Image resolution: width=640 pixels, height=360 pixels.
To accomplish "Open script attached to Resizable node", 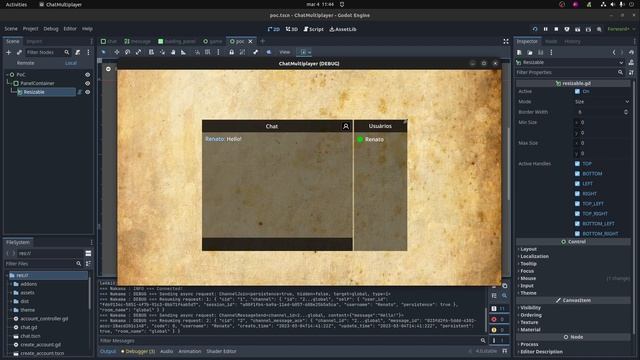I will click(x=80, y=92).
